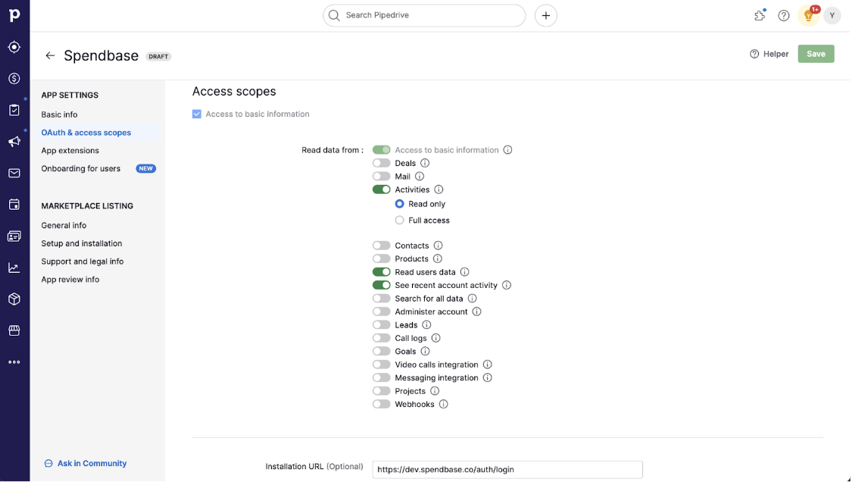
Task: Open the user avatar Y menu
Action: 832,15
